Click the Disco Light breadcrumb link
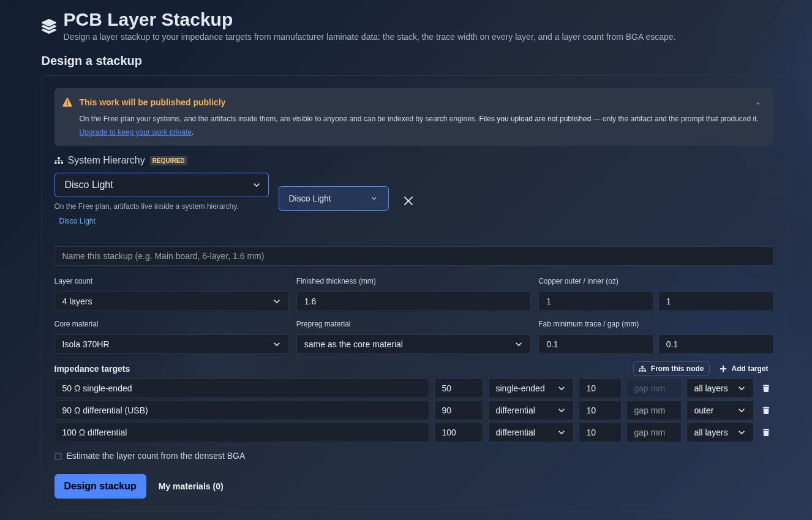Viewport: 812px width, 520px height. pos(77,221)
